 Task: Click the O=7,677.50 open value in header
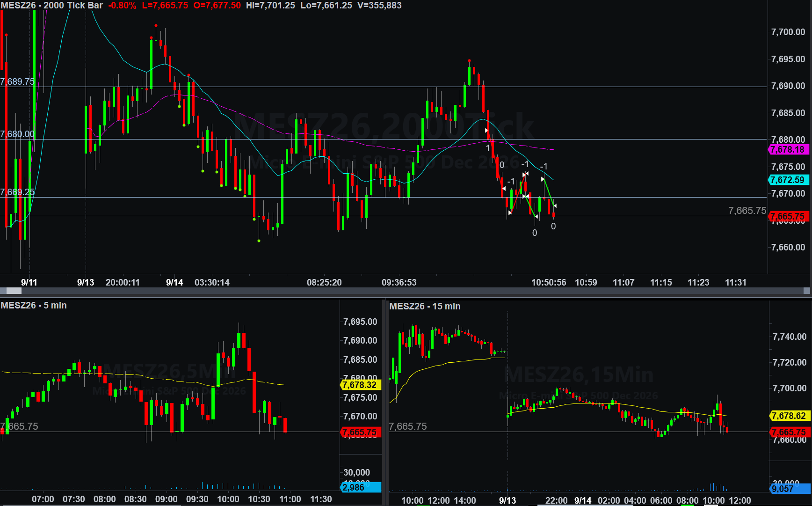[217, 6]
